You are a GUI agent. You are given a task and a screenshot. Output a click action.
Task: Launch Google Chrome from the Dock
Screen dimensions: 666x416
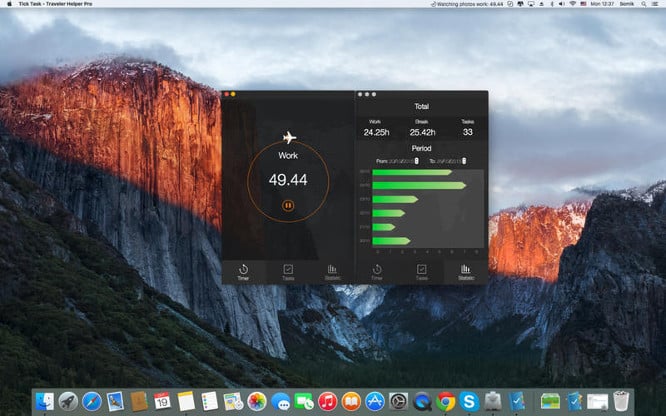tap(446, 401)
